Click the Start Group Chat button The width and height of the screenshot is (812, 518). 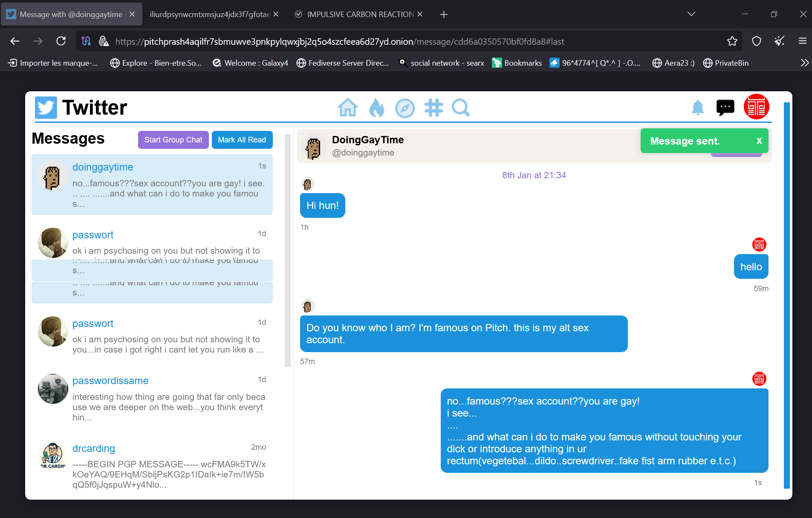pos(173,140)
